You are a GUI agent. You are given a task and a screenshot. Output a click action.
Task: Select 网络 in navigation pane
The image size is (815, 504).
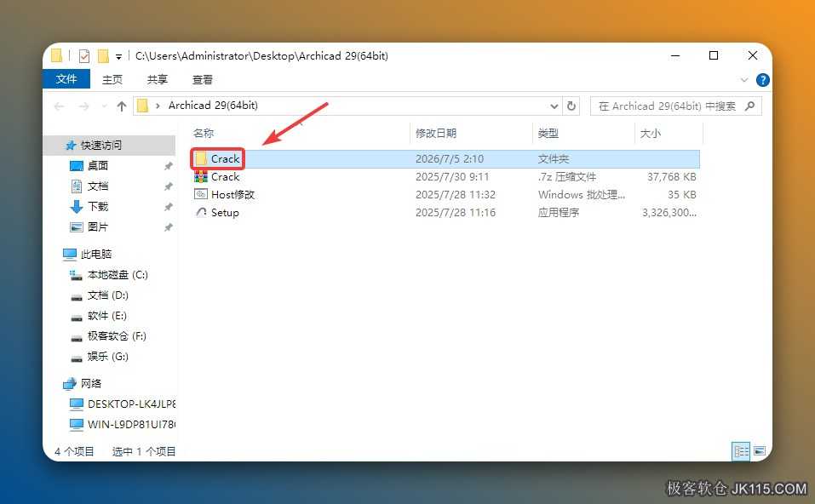point(91,383)
